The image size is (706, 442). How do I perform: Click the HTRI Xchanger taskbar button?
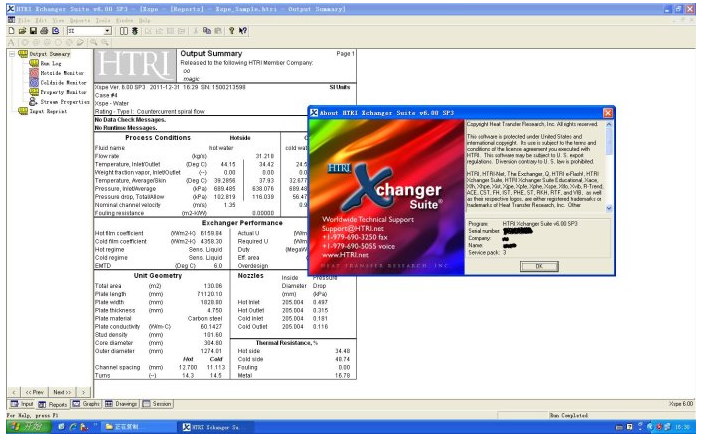pos(218,427)
